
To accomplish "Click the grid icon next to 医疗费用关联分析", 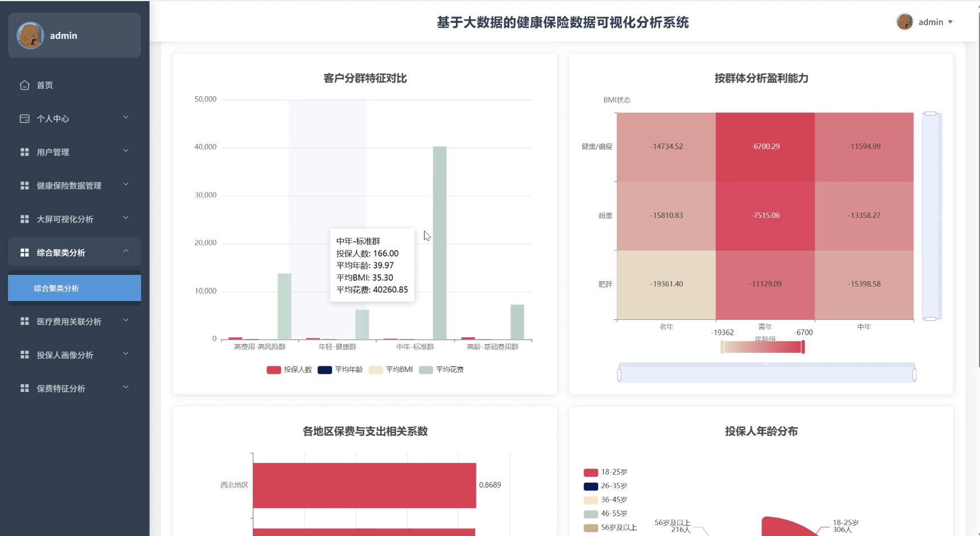I will [24, 321].
